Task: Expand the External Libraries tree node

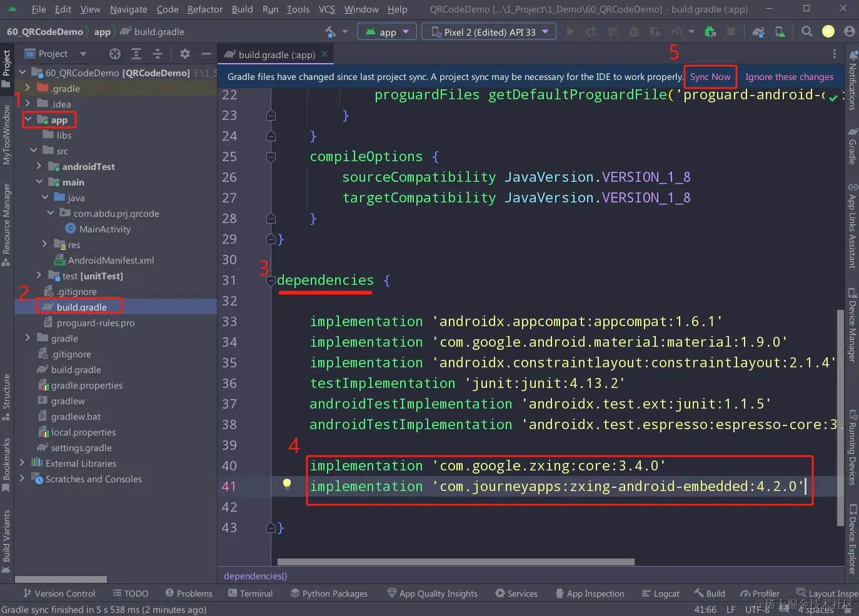Action: click(23, 463)
